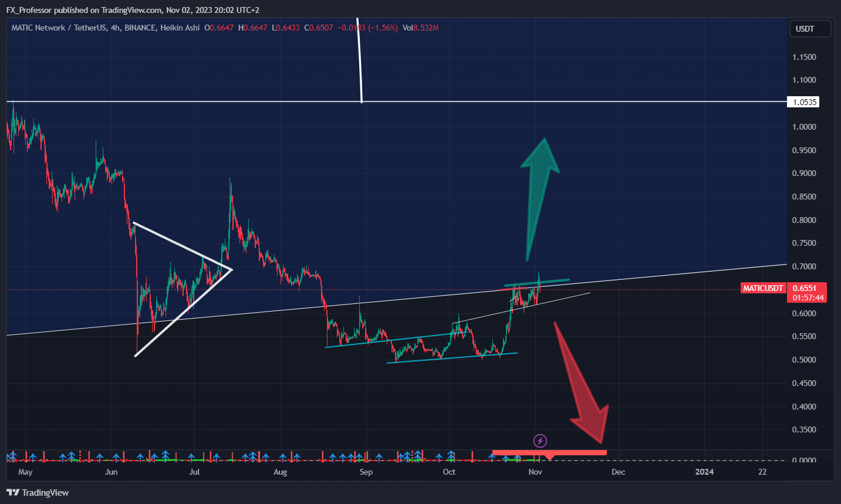
Task: Click the 0.8000 price axis label
Action: pyautogui.click(x=804, y=220)
